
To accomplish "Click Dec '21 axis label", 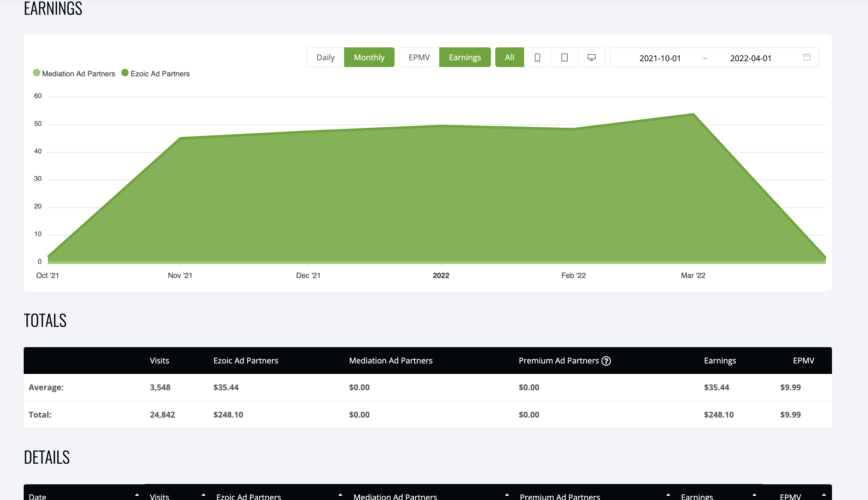I will 308,276.
